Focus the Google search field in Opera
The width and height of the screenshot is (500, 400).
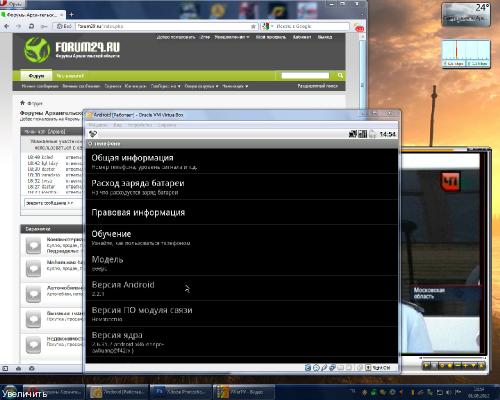[312, 26]
